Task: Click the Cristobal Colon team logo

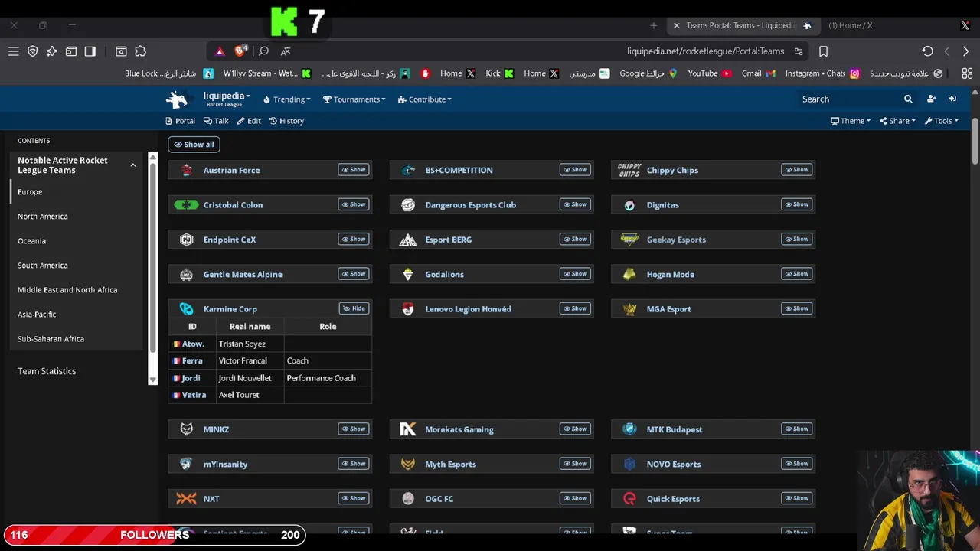Action: tap(186, 205)
